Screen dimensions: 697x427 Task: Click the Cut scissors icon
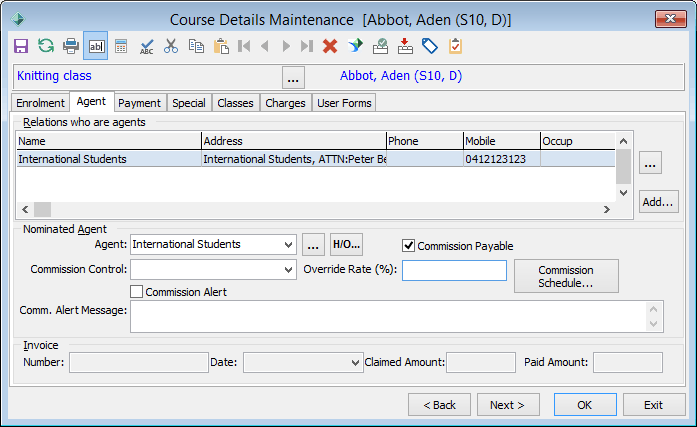pos(171,46)
